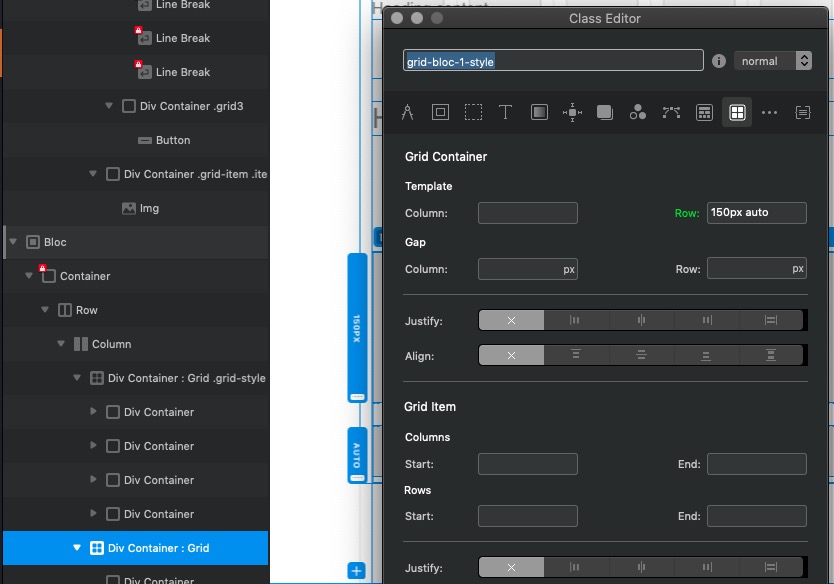Select the three-circles color effects icon

click(x=638, y=113)
